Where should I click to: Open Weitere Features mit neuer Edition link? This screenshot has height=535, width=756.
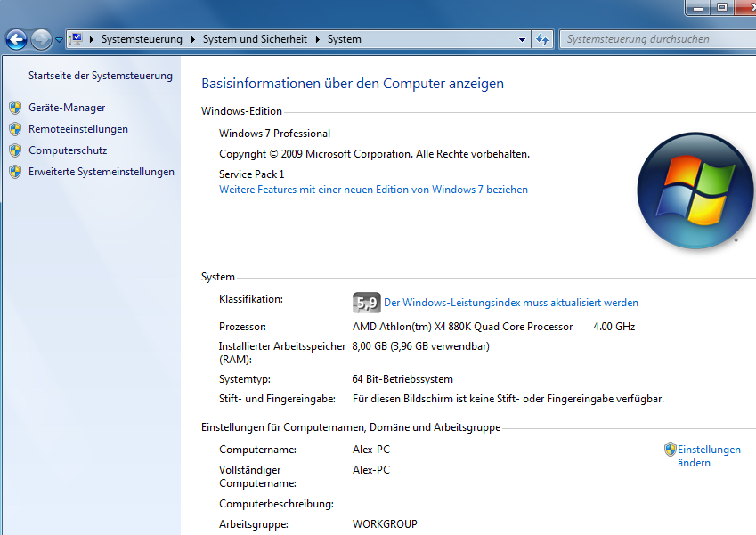pyautogui.click(x=373, y=190)
